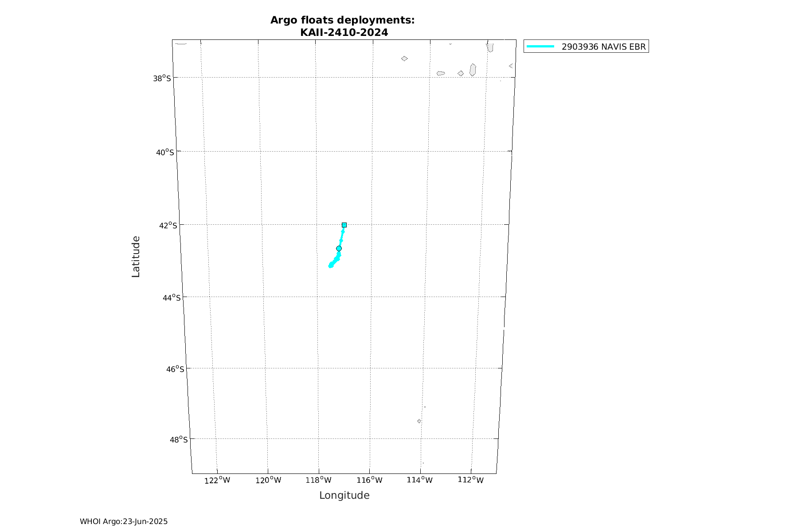
Task: Click the southwestern tip of the cyan track
Action: tap(330, 266)
